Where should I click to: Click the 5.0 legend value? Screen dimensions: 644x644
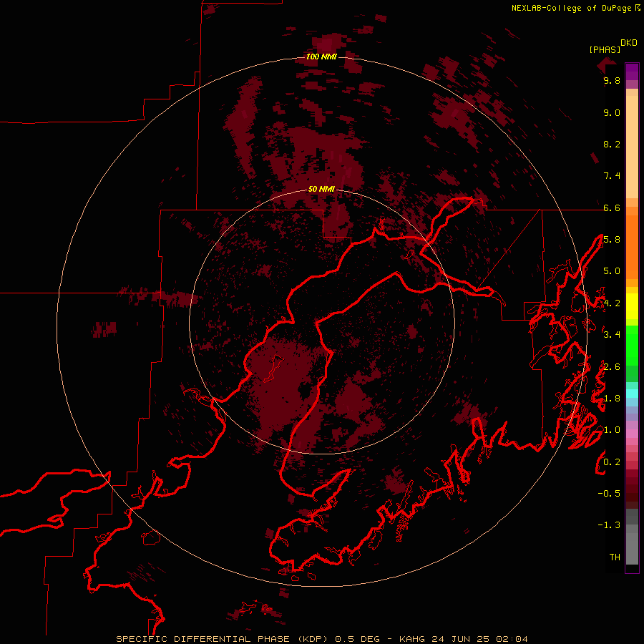612,271
